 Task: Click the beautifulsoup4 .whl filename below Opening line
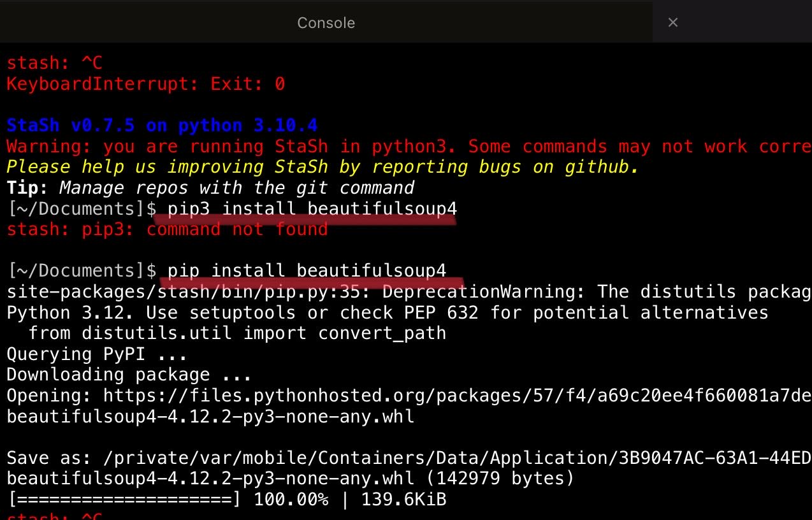point(210,416)
